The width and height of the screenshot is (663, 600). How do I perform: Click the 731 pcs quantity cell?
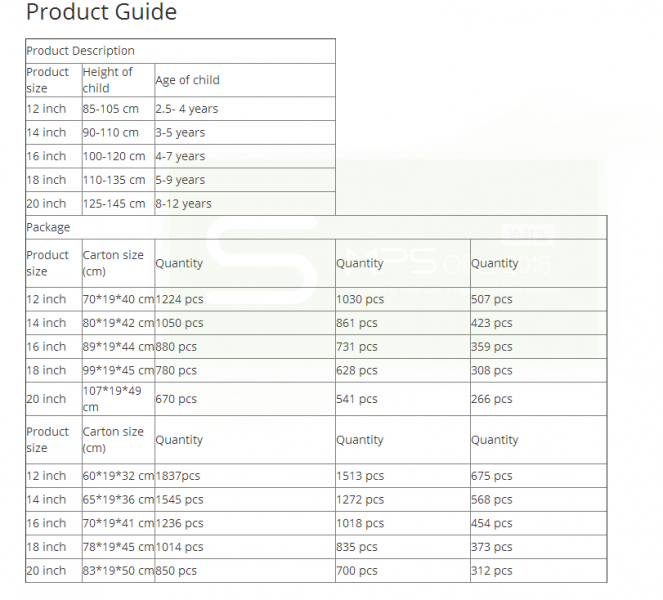[357, 347]
